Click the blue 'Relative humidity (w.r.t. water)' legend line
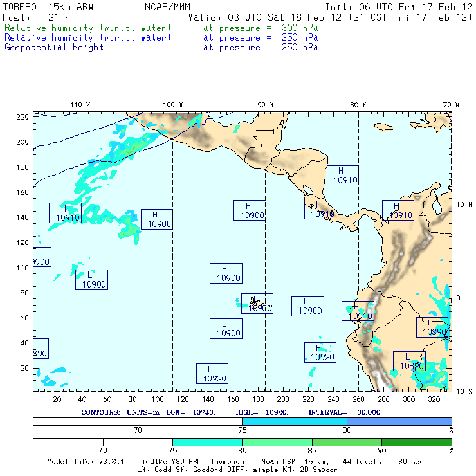This screenshot has width=476, height=476. (x=87, y=38)
